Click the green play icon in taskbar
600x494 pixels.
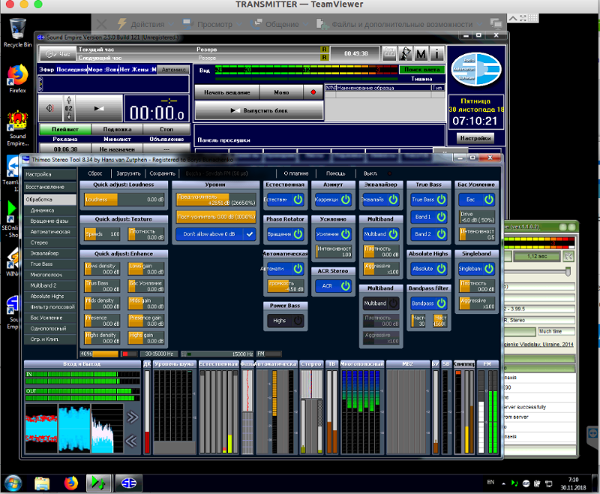(98, 483)
